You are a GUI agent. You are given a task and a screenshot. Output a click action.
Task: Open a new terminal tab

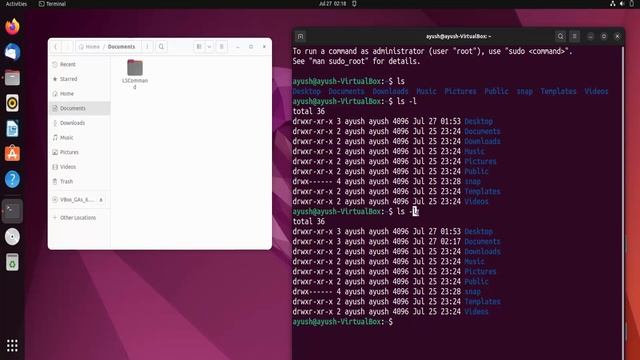tap(300, 36)
